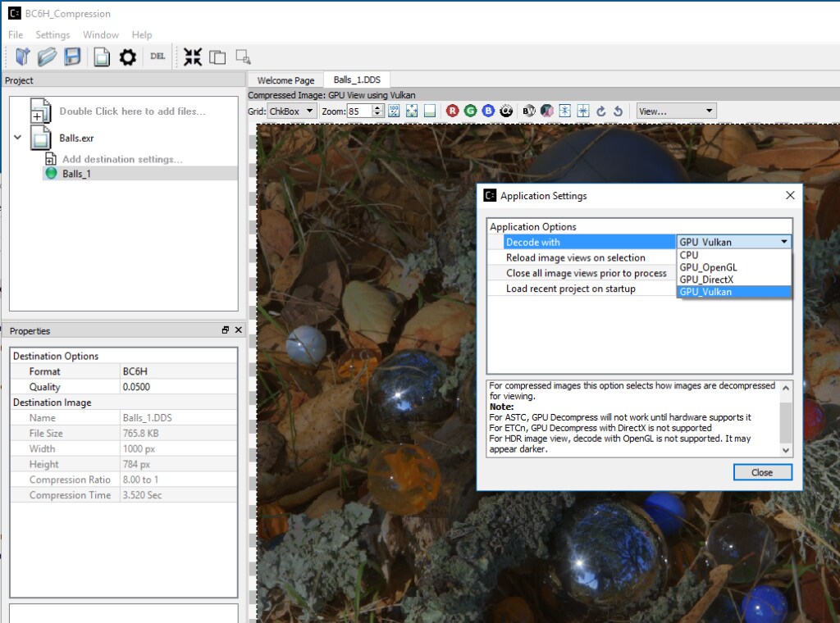
Task: Click the Zoom value input field
Action: coord(359,111)
